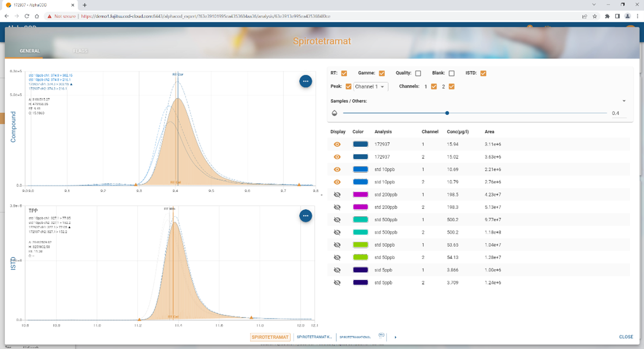Open the Compound chart options menu button
The height and width of the screenshot is (349, 644).
[305, 81]
